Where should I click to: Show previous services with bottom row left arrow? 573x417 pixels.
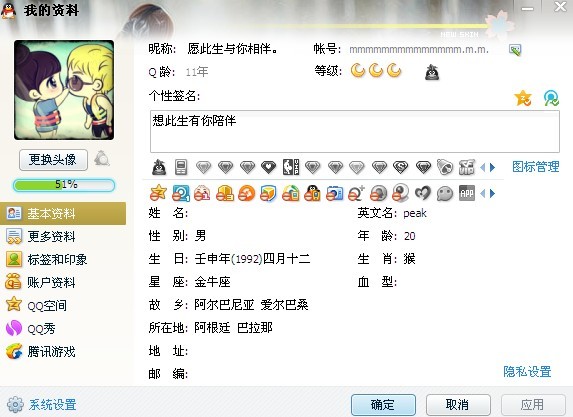coord(482,193)
